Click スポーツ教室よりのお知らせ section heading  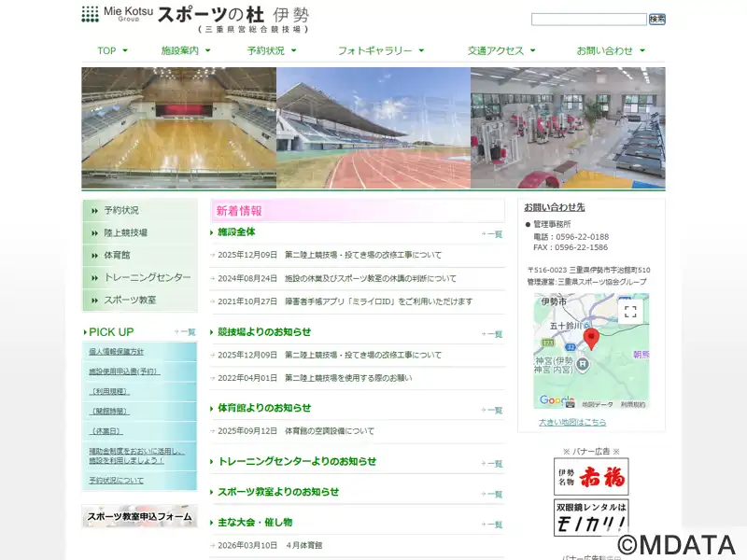point(278,492)
